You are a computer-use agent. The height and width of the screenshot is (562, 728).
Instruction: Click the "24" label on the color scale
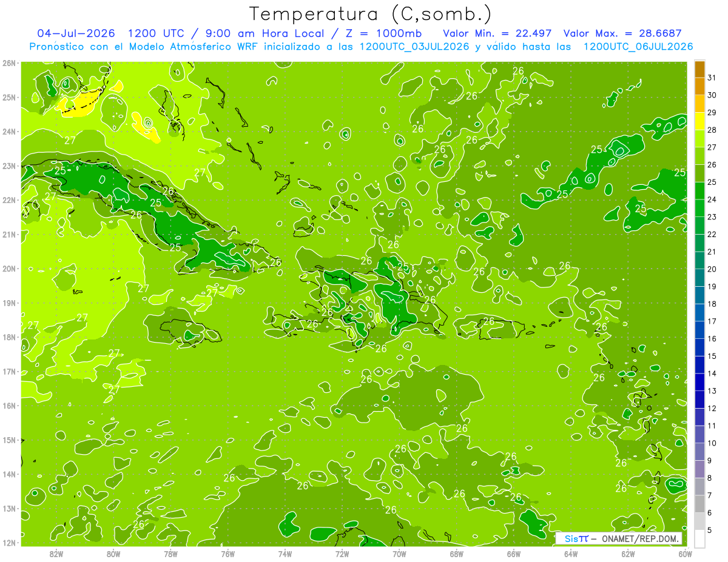coord(712,199)
